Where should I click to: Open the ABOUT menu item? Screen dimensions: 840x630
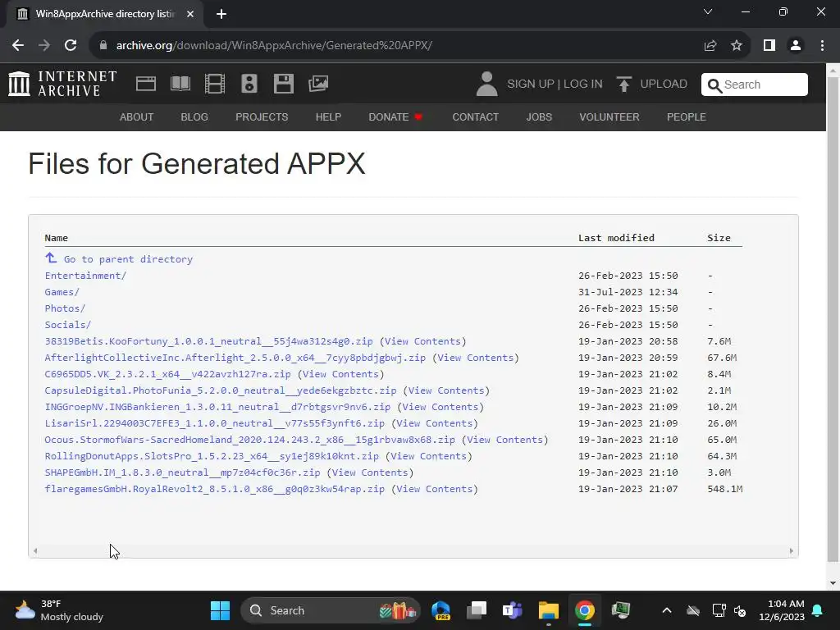click(x=137, y=116)
